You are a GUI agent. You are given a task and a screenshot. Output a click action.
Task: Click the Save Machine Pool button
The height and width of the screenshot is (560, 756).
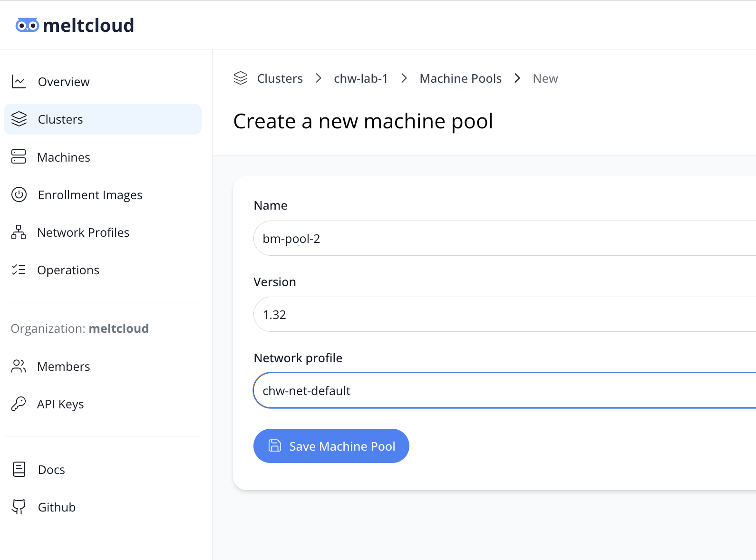click(331, 446)
